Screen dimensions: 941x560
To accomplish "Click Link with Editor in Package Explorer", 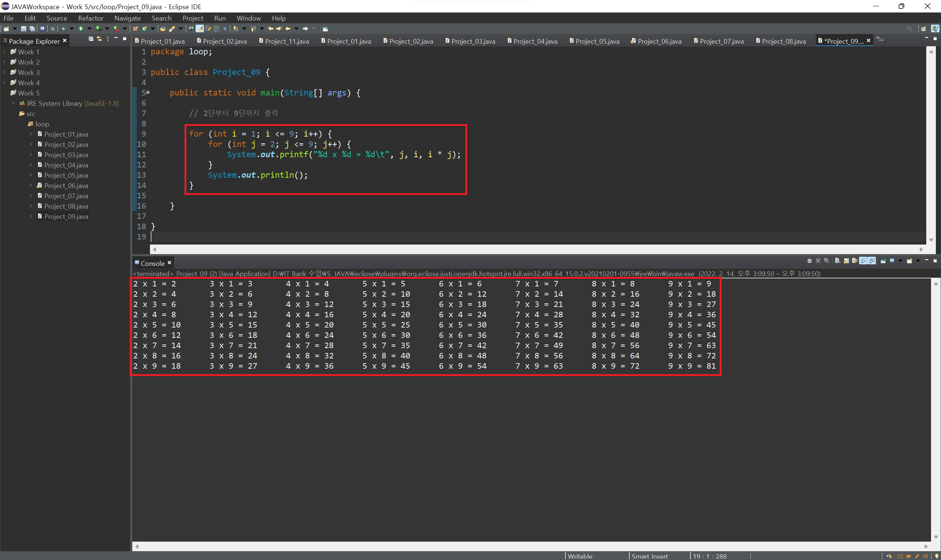I will click(99, 39).
